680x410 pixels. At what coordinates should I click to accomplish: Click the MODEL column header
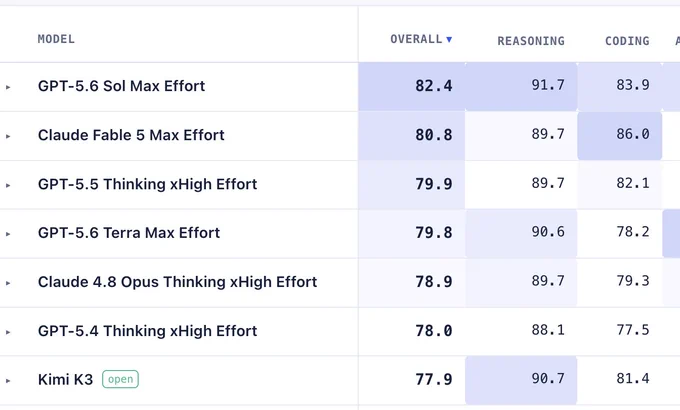tap(56, 39)
